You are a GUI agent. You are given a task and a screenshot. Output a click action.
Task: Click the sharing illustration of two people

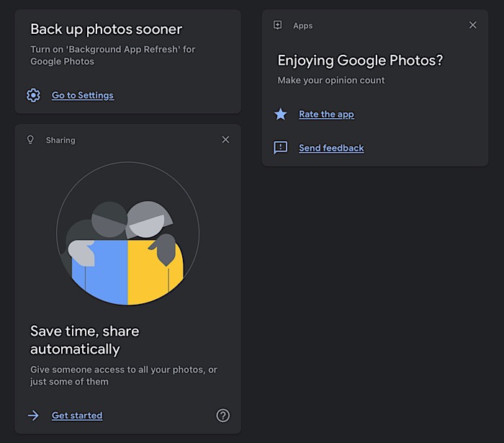(x=127, y=233)
